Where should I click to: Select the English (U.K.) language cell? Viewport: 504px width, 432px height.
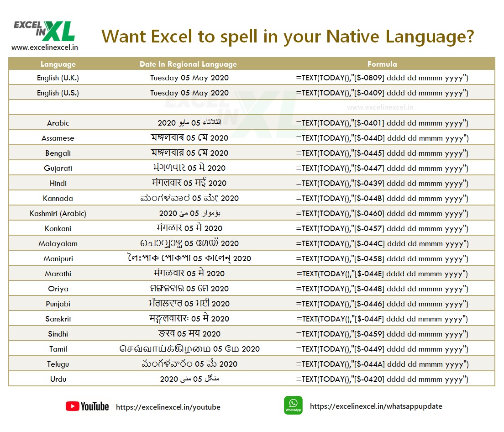[x=58, y=78]
